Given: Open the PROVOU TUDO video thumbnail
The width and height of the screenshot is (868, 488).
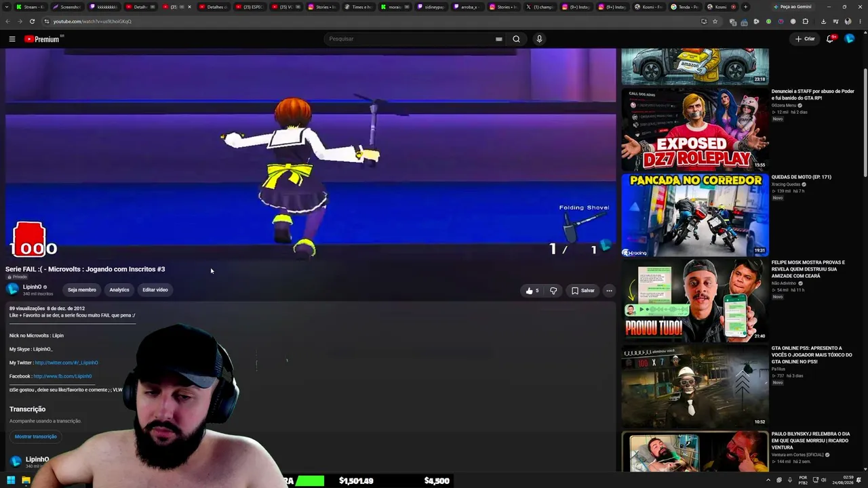Looking at the screenshot, I should click(x=695, y=300).
